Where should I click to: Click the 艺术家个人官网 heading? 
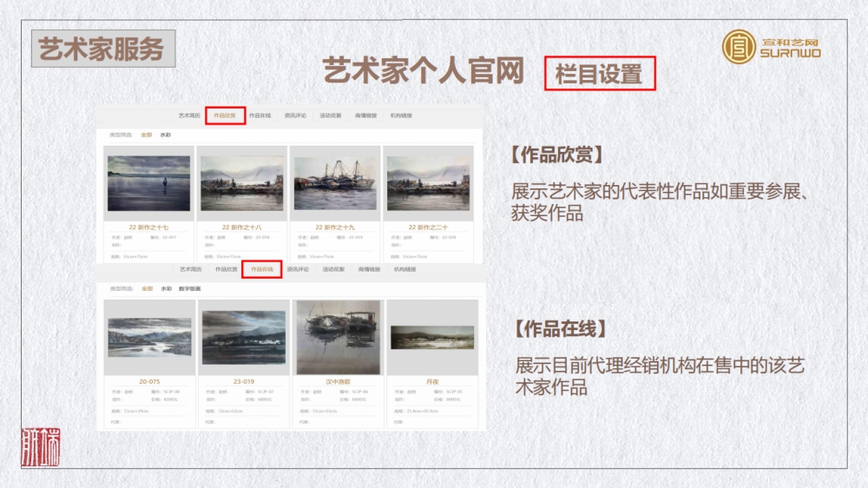(424, 71)
